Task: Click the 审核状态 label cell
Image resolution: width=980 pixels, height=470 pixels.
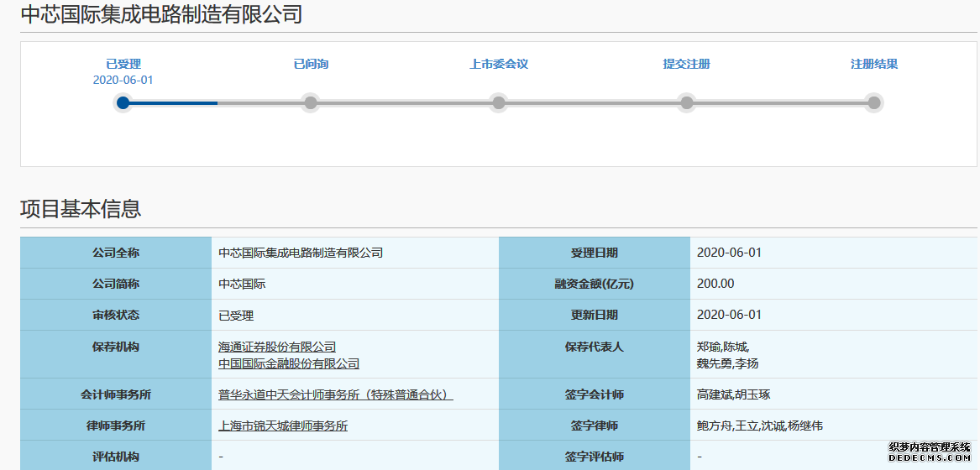Action: (116, 315)
